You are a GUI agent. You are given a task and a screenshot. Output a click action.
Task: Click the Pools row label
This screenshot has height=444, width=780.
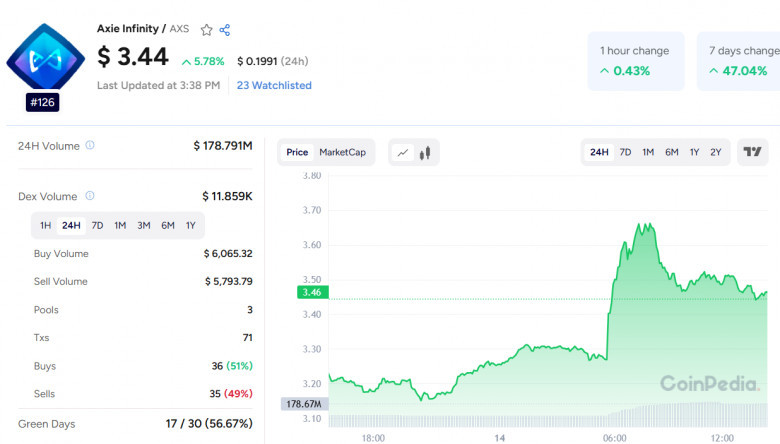[x=46, y=310]
